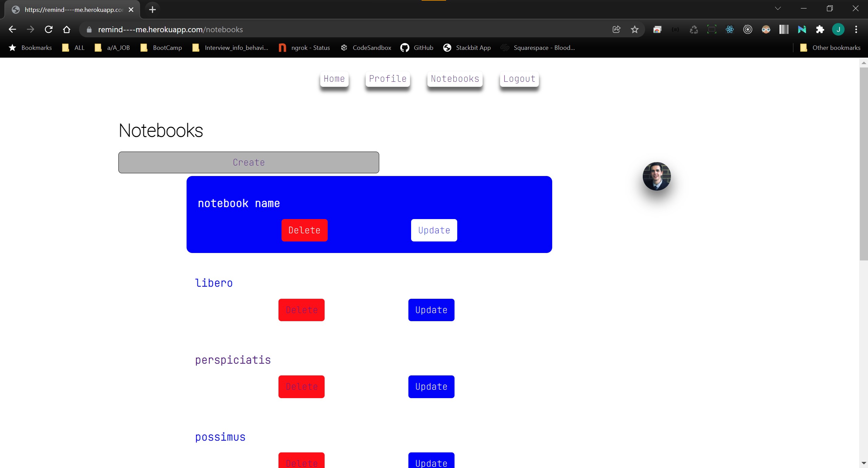Click the 'Notebooks' page heading
The height and width of the screenshot is (468, 868).
coord(161,131)
